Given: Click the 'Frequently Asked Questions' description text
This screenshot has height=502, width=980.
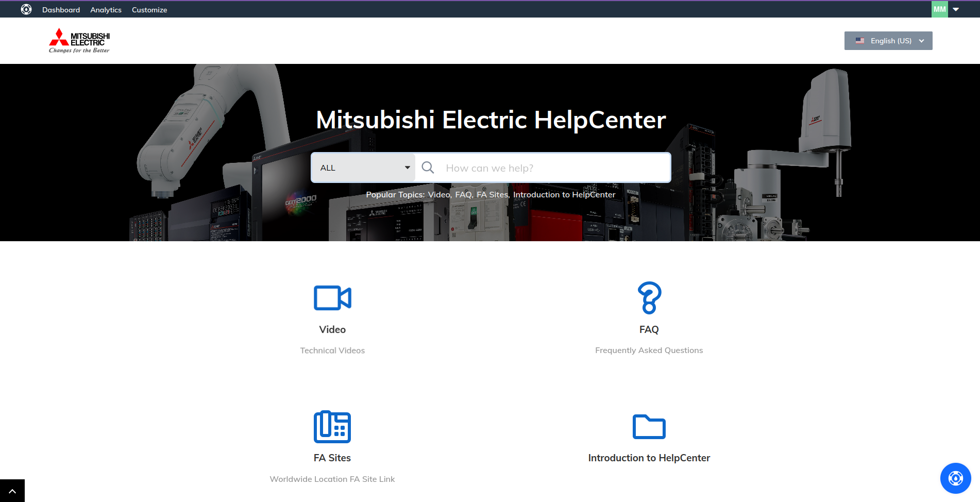Looking at the screenshot, I should tap(649, 350).
